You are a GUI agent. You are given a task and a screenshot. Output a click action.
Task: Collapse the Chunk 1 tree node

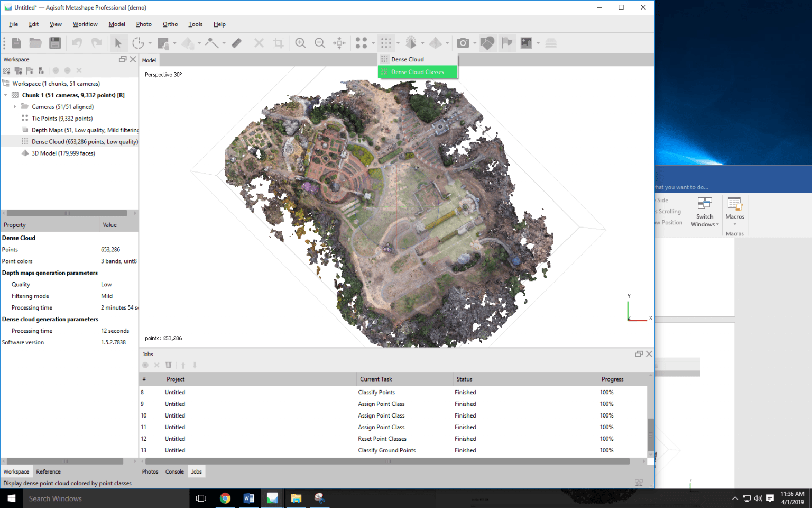[x=6, y=95]
